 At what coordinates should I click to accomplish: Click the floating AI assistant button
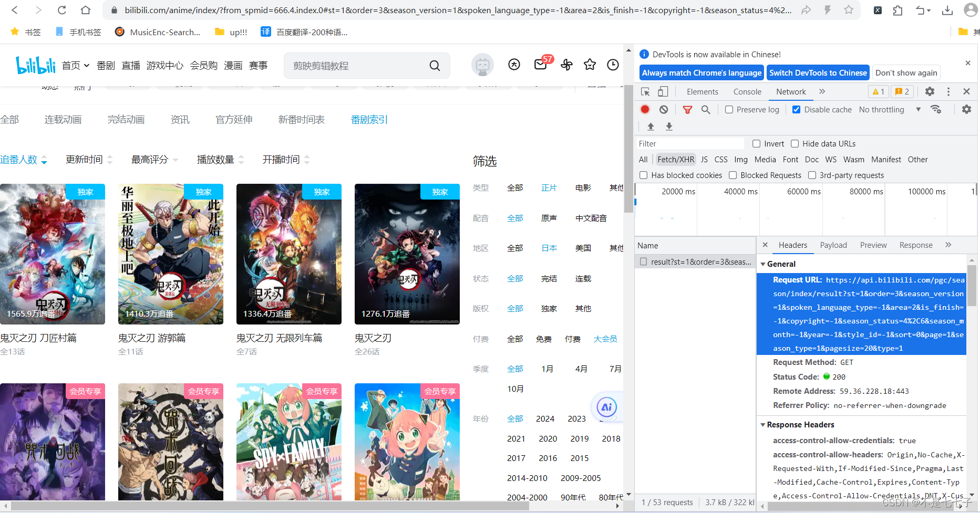tap(606, 407)
